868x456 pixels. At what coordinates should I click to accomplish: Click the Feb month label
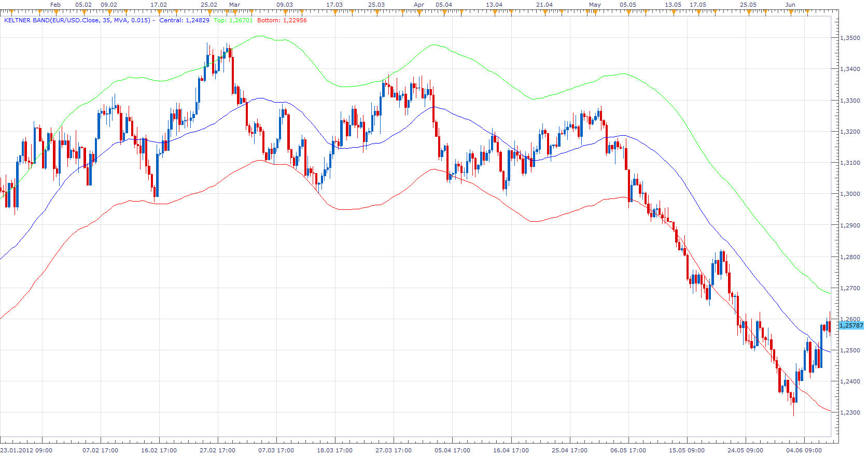55,5
